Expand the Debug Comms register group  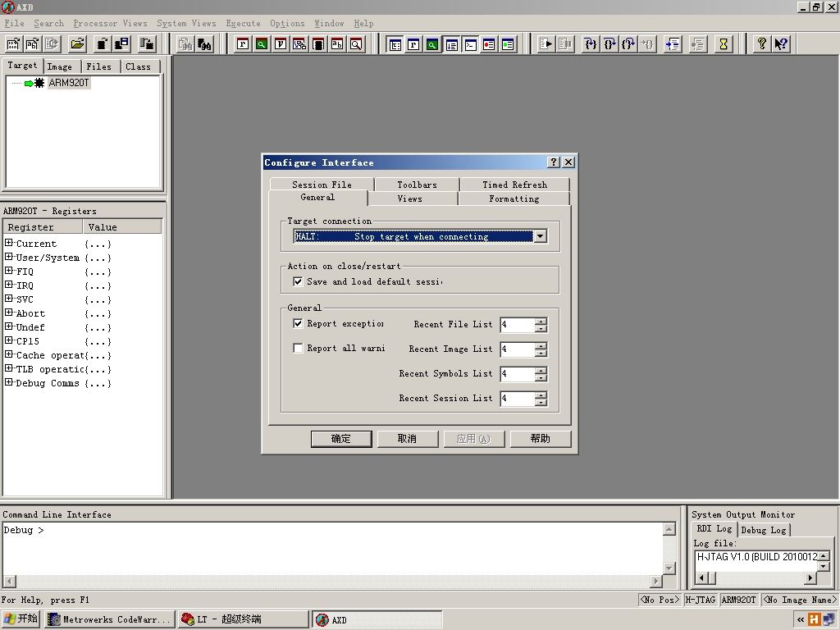click(x=8, y=382)
